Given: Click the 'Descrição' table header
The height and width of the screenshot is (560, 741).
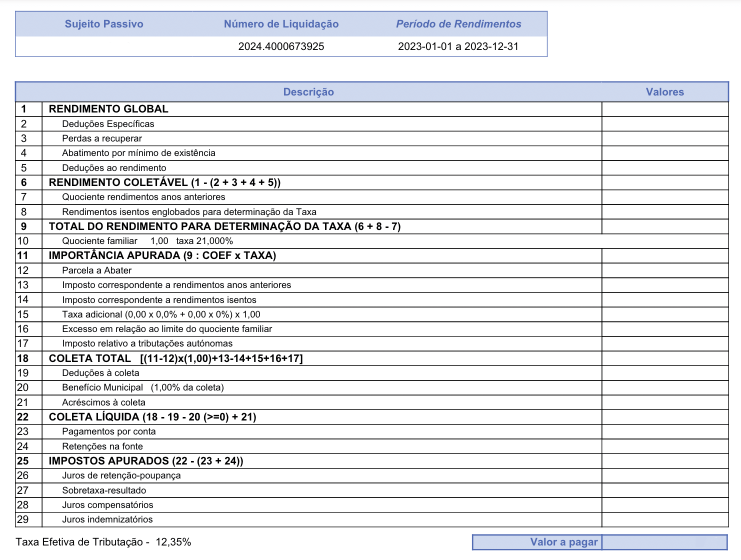Looking at the screenshot, I should tap(308, 92).
